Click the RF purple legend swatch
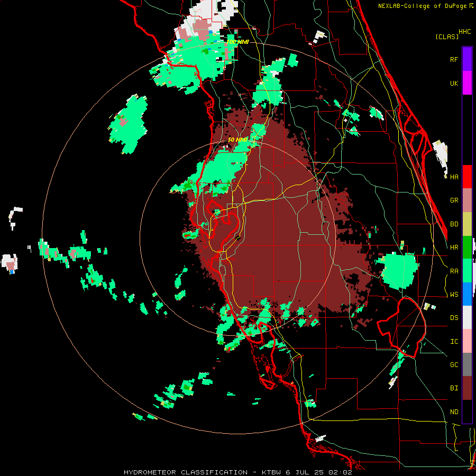 click(x=467, y=59)
